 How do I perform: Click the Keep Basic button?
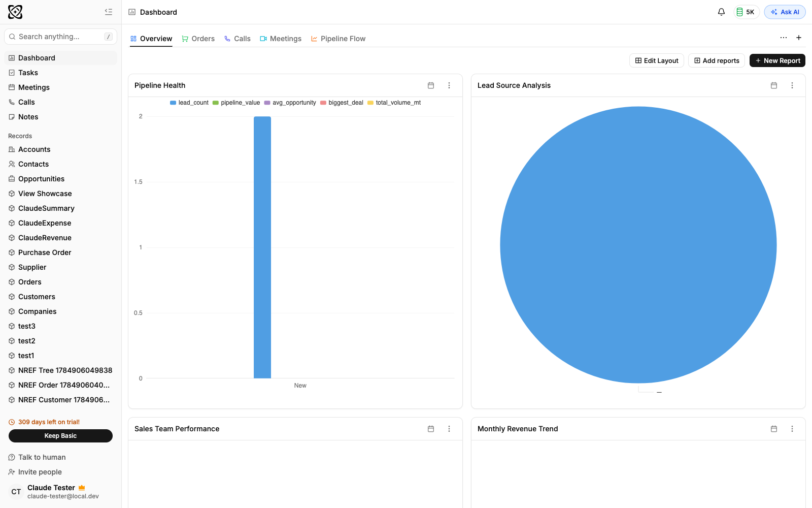pyautogui.click(x=60, y=436)
